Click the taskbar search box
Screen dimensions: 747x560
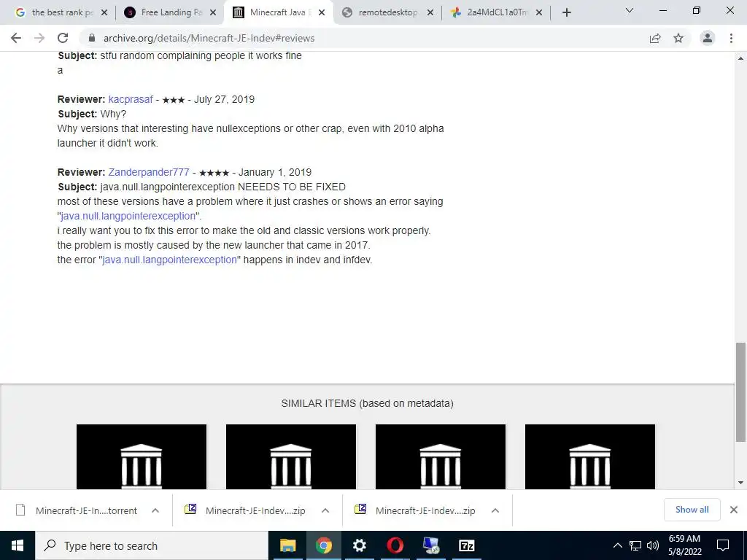(152, 545)
